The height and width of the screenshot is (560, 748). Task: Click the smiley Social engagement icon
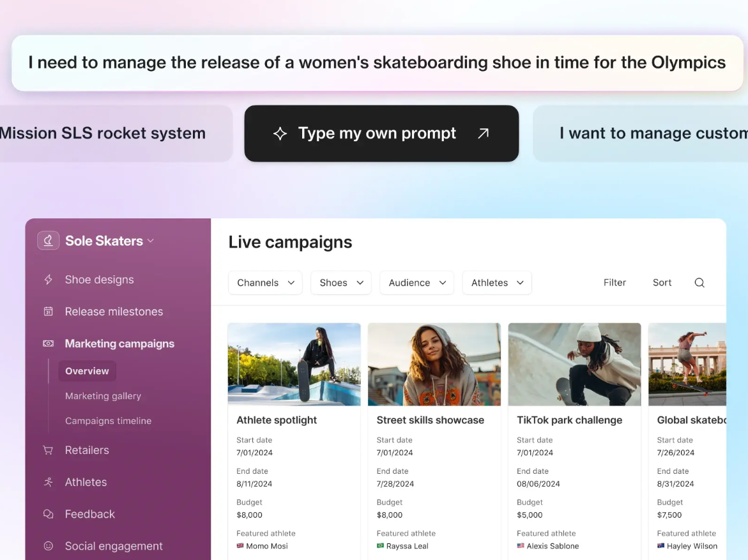[x=48, y=546]
